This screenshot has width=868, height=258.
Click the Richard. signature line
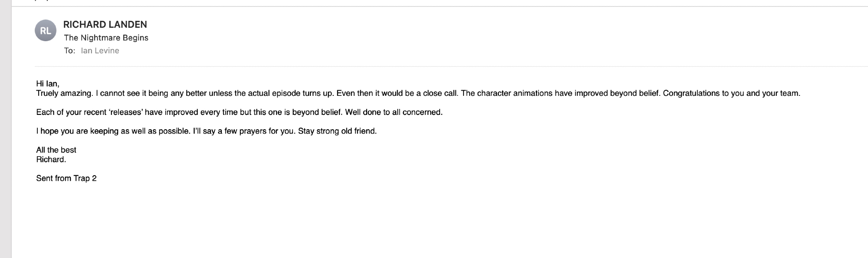pyautogui.click(x=51, y=160)
